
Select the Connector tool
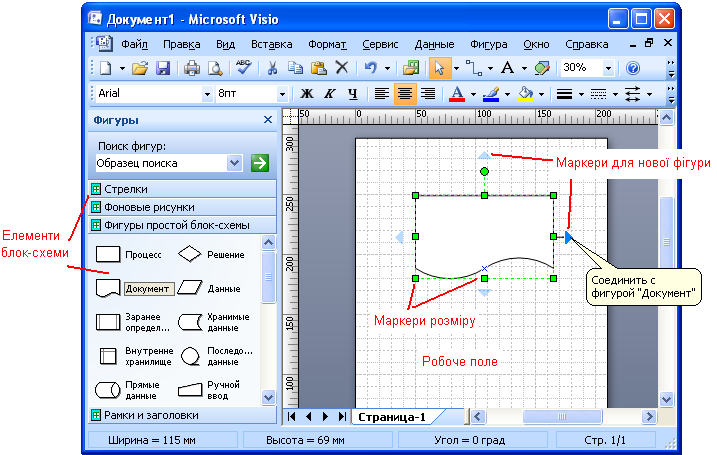474,68
